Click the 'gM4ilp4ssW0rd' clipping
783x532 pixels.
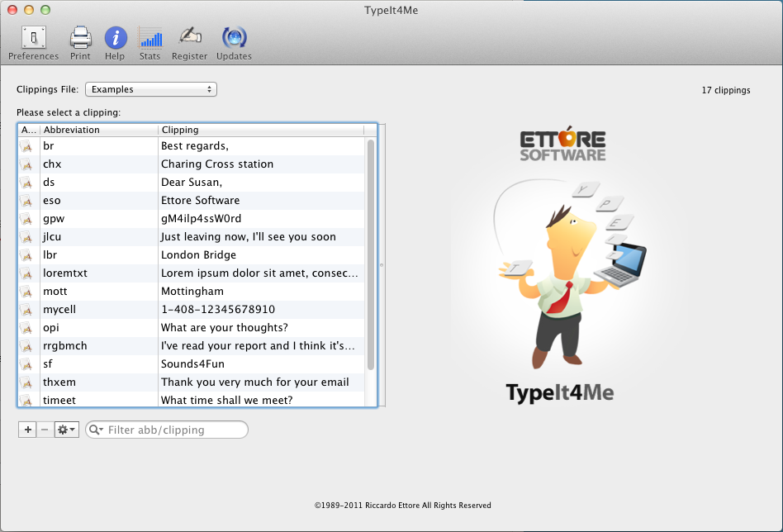click(202, 219)
